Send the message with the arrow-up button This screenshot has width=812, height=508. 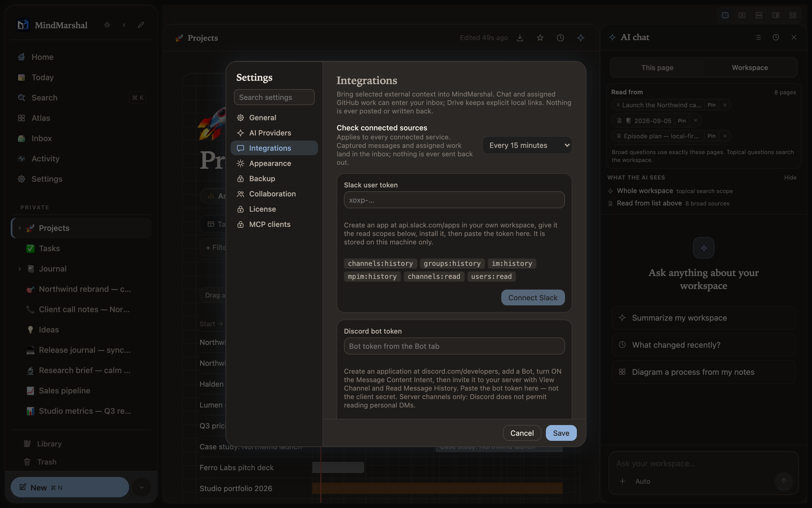pyautogui.click(x=784, y=481)
